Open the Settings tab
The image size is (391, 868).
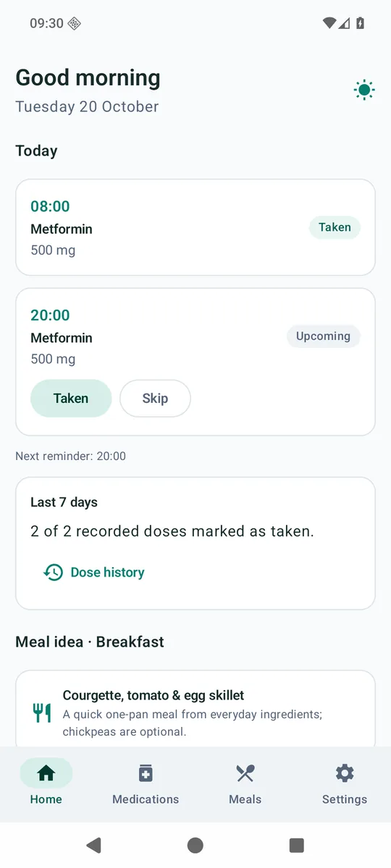coord(345,783)
